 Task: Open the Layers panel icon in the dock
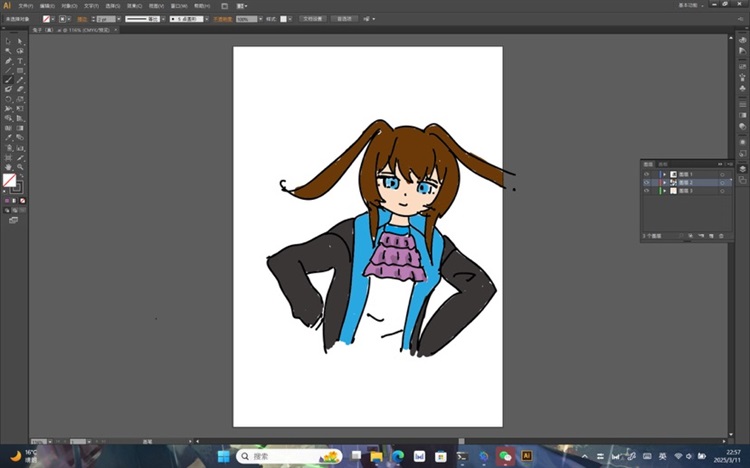(x=742, y=169)
